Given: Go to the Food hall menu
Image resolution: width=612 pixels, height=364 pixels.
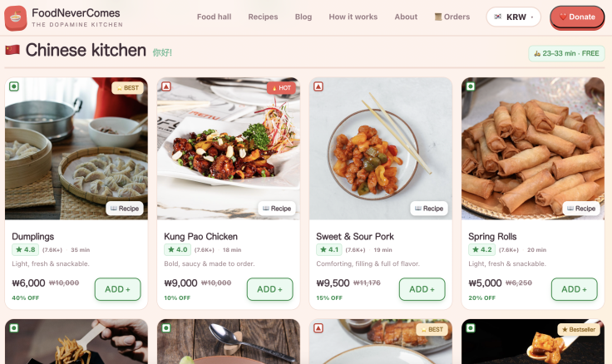Looking at the screenshot, I should point(214,17).
